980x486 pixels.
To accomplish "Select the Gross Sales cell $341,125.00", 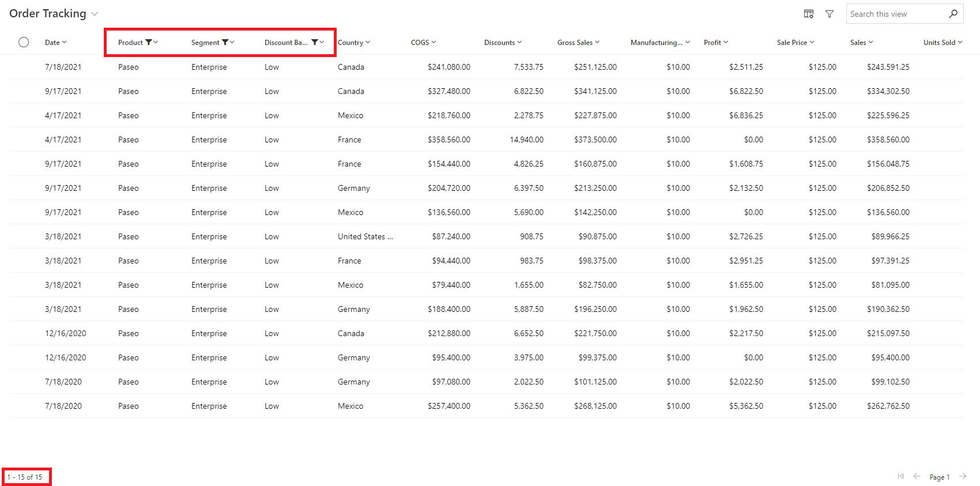I will pos(595,91).
